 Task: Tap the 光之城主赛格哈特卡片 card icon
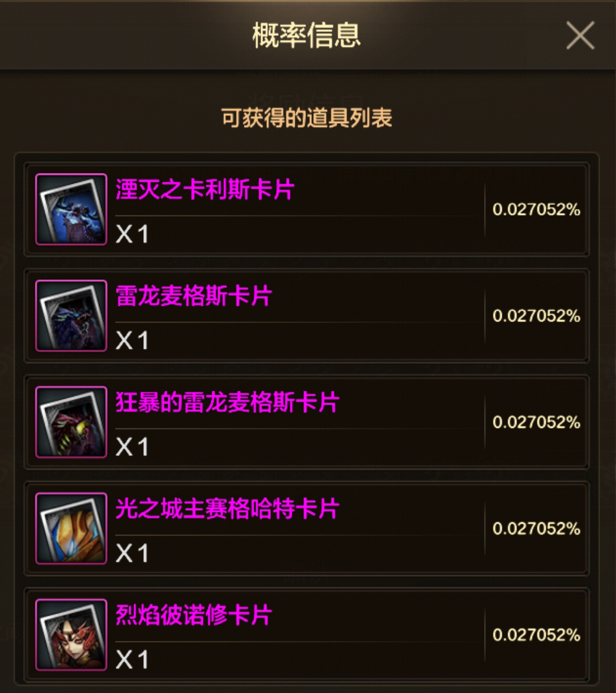pos(71,528)
